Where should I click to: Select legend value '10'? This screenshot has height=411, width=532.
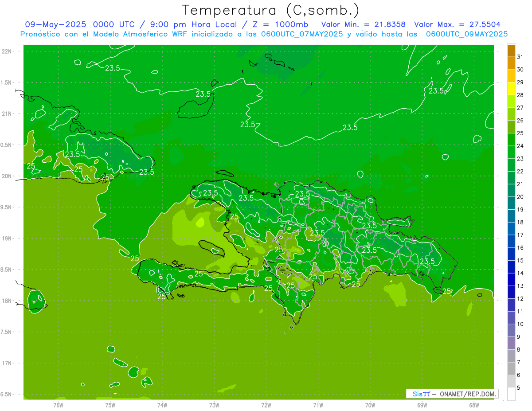pyautogui.click(x=520, y=324)
